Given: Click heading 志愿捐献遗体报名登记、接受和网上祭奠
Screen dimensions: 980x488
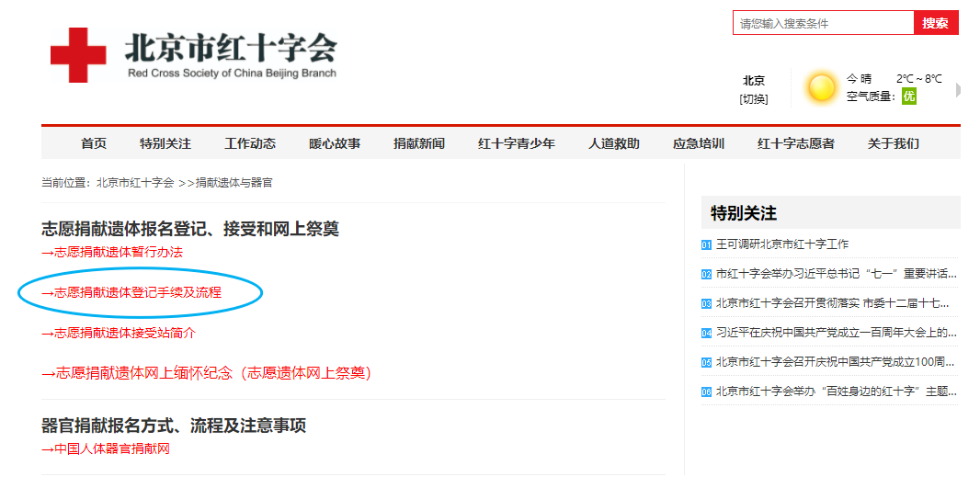Looking at the screenshot, I should [190, 229].
